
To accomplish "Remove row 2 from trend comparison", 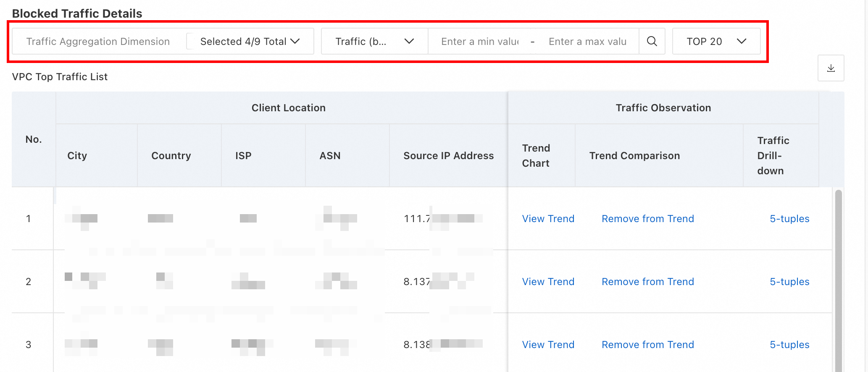I will (647, 282).
